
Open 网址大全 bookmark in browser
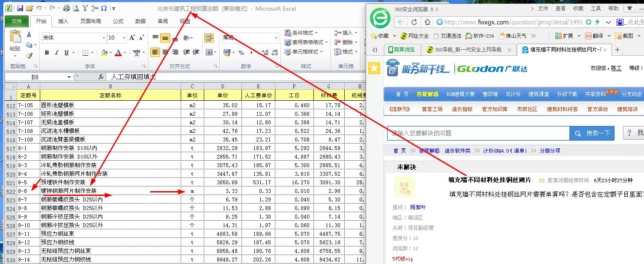point(414,36)
